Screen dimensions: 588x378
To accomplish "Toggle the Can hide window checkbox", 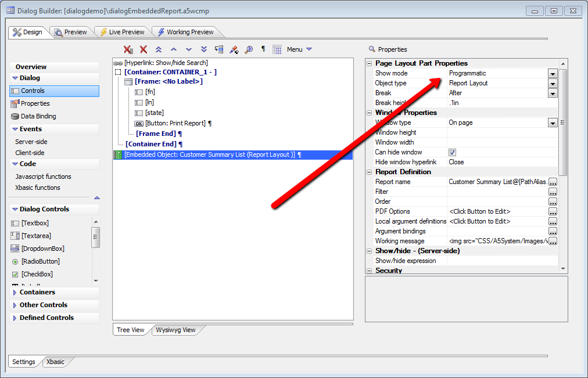I will 452,152.
